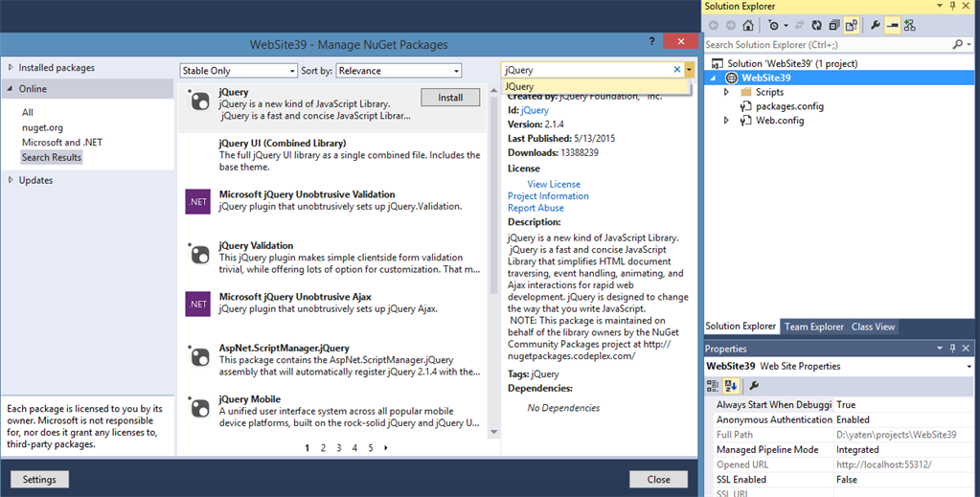
Task: Clear the jQuery search box with X
Action: [677, 70]
